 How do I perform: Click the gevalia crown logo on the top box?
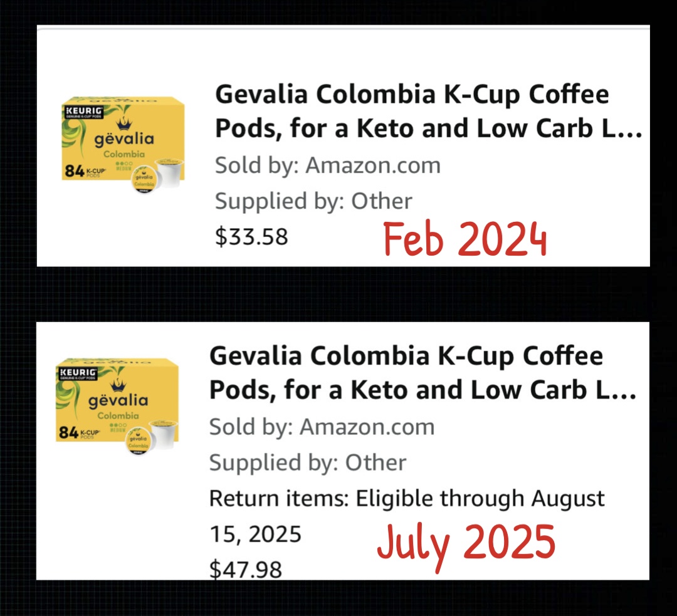coord(124,124)
